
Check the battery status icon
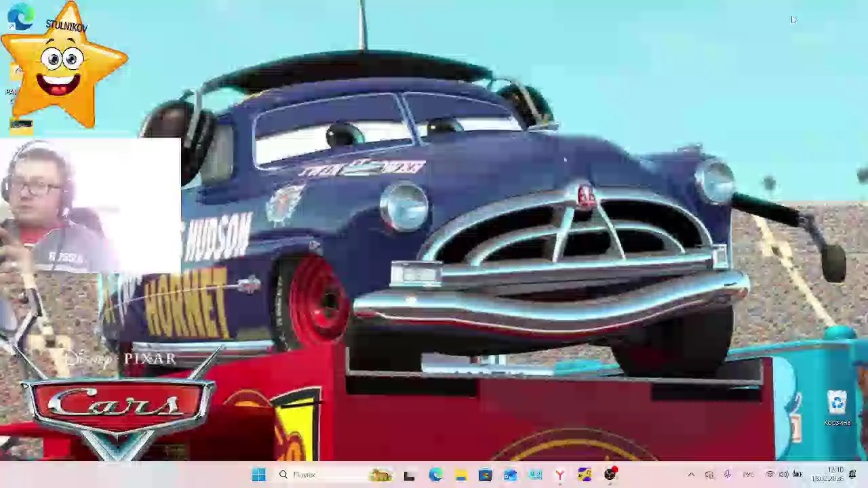click(x=797, y=475)
